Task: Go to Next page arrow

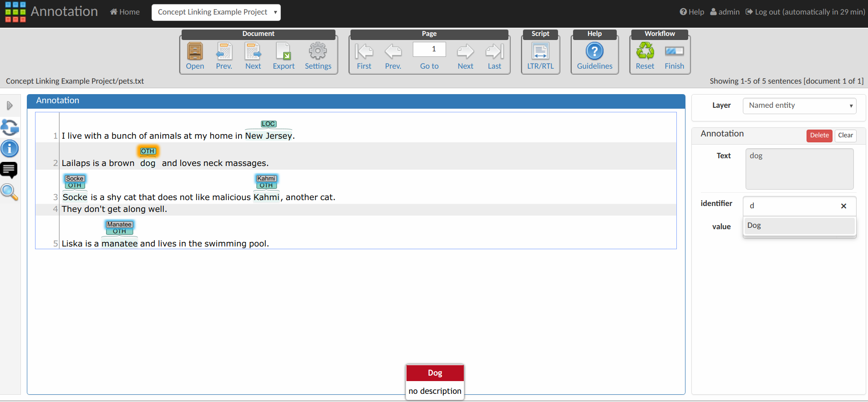Action: 466,56
